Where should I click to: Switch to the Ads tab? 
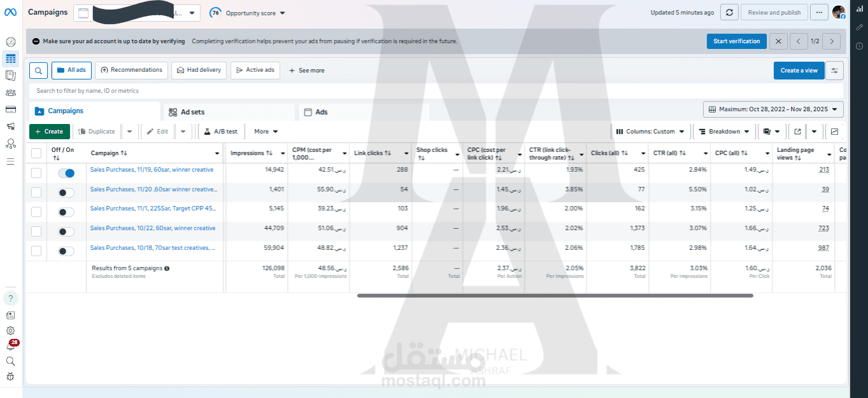[x=364, y=112]
